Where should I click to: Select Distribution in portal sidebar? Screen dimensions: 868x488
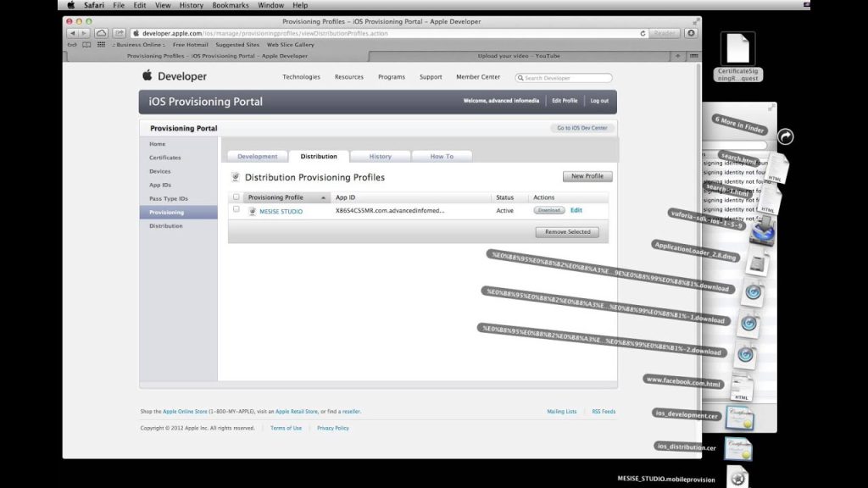pyautogui.click(x=165, y=225)
